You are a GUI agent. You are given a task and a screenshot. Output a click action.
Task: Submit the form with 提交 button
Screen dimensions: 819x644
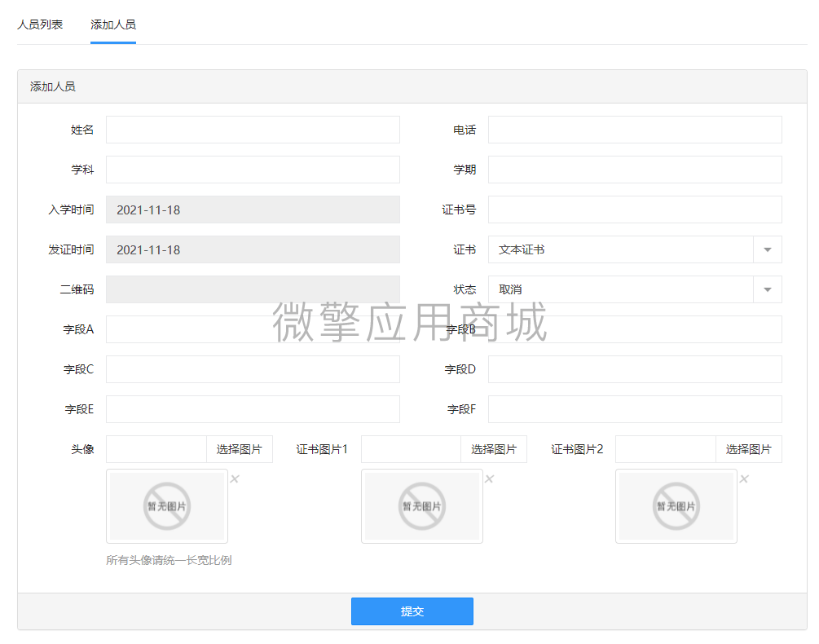click(x=412, y=611)
